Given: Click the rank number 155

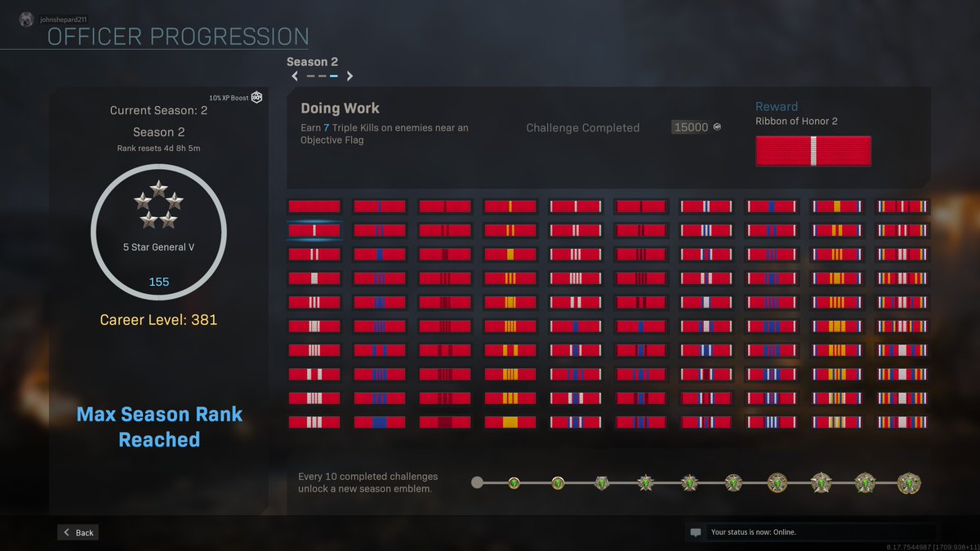Looking at the screenshot, I should pyautogui.click(x=158, y=282).
